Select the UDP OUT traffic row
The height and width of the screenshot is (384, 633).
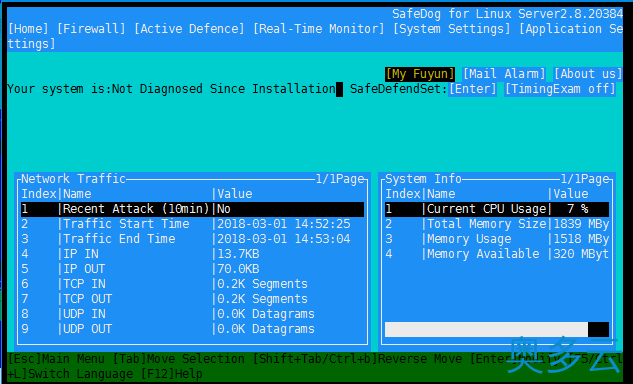(x=193, y=329)
